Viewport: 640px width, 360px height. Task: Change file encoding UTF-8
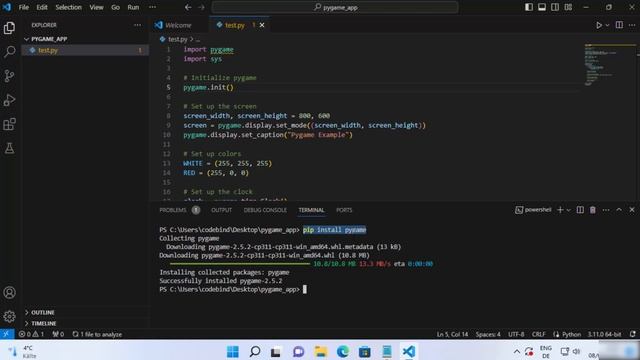click(x=516, y=334)
